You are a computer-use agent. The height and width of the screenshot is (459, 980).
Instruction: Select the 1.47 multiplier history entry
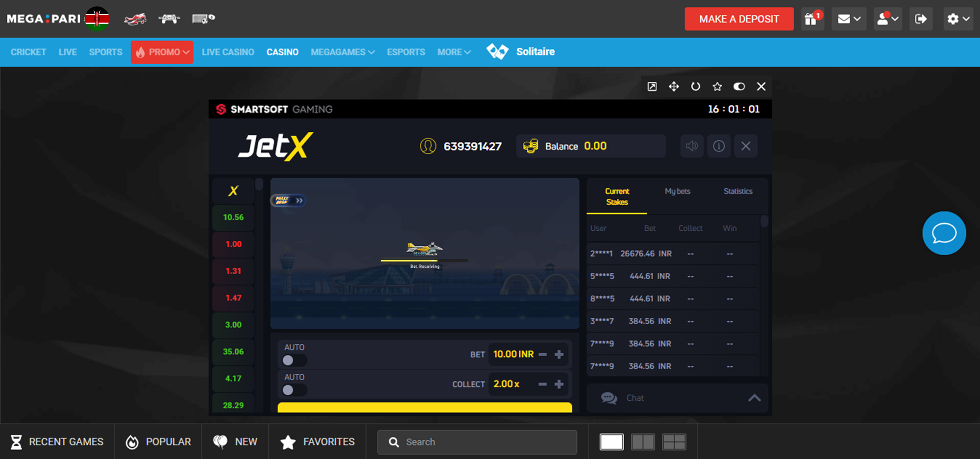tap(233, 298)
